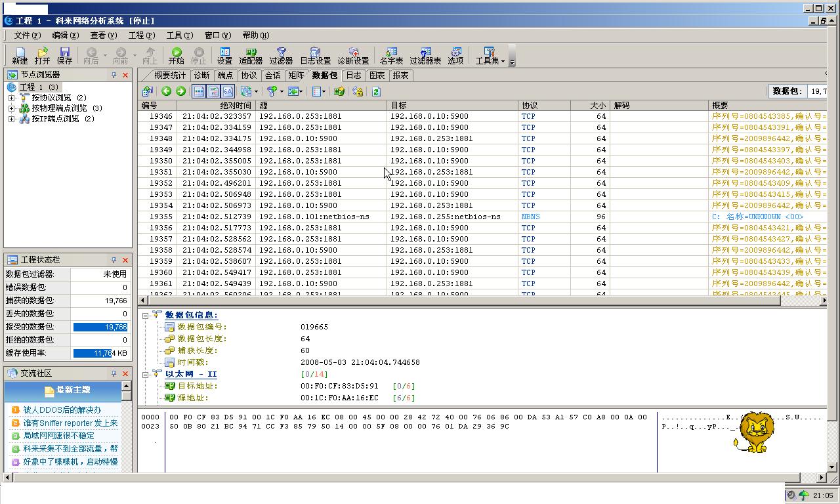
Task: Click the 开始 (Start) capture button
Action: tap(176, 55)
